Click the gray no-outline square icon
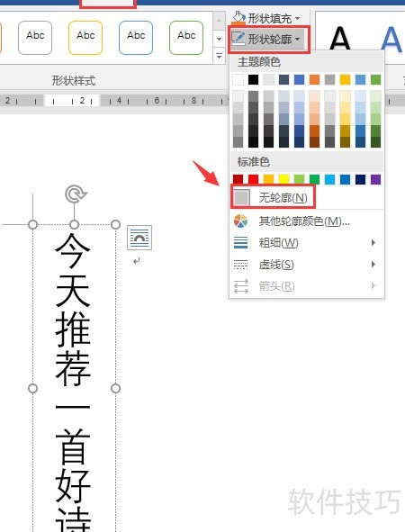This screenshot has width=405, height=532. coord(241,197)
